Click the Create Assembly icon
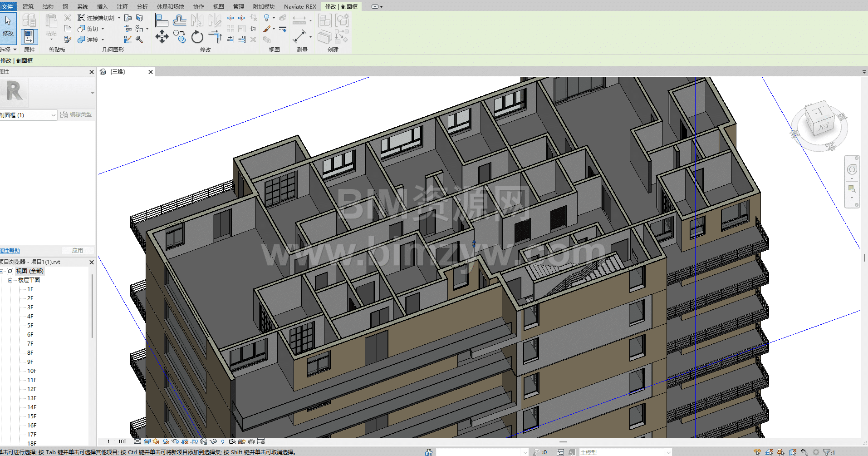868x456 pixels. pyautogui.click(x=325, y=20)
